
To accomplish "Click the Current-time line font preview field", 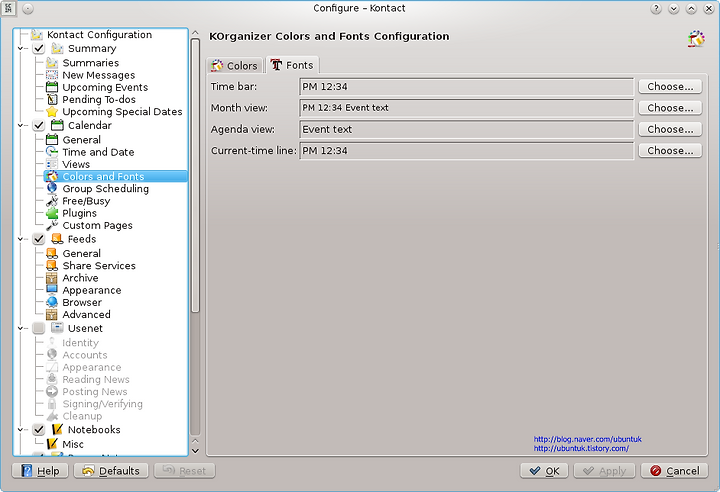I will click(467, 151).
